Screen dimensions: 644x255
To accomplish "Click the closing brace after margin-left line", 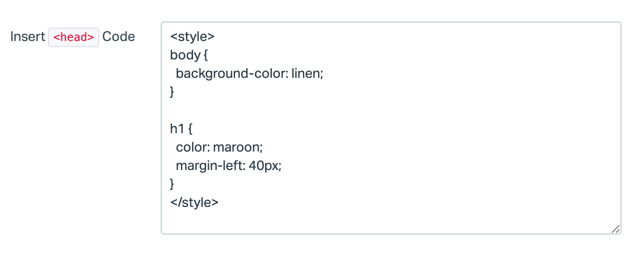I will coord(173,184).
